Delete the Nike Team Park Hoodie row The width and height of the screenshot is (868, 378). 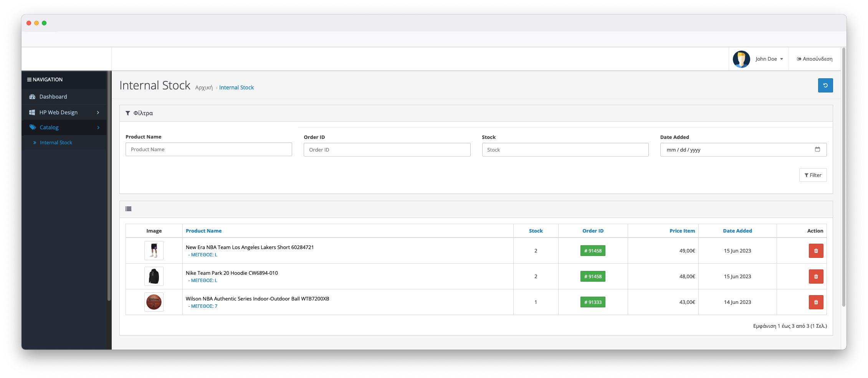tap(816, 277)
